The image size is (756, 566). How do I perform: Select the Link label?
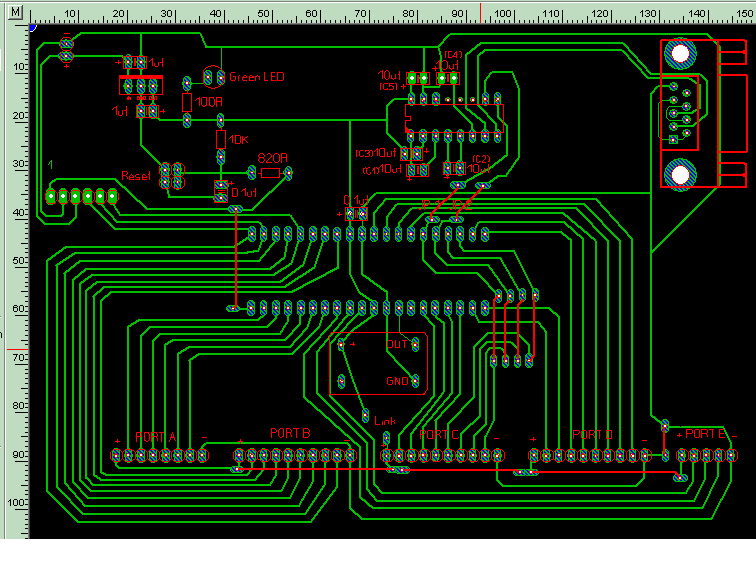point(385,421)
